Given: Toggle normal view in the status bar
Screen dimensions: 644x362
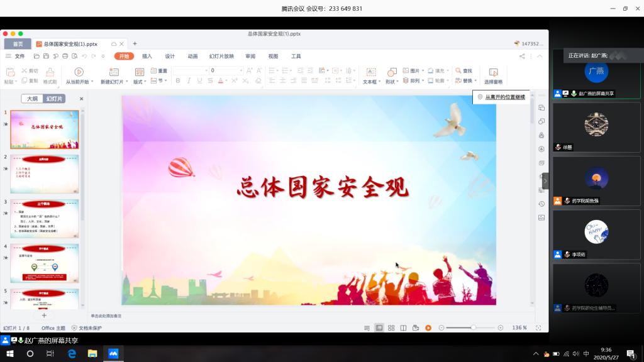Looking at the screenshot, I should (x=379, y=328).
